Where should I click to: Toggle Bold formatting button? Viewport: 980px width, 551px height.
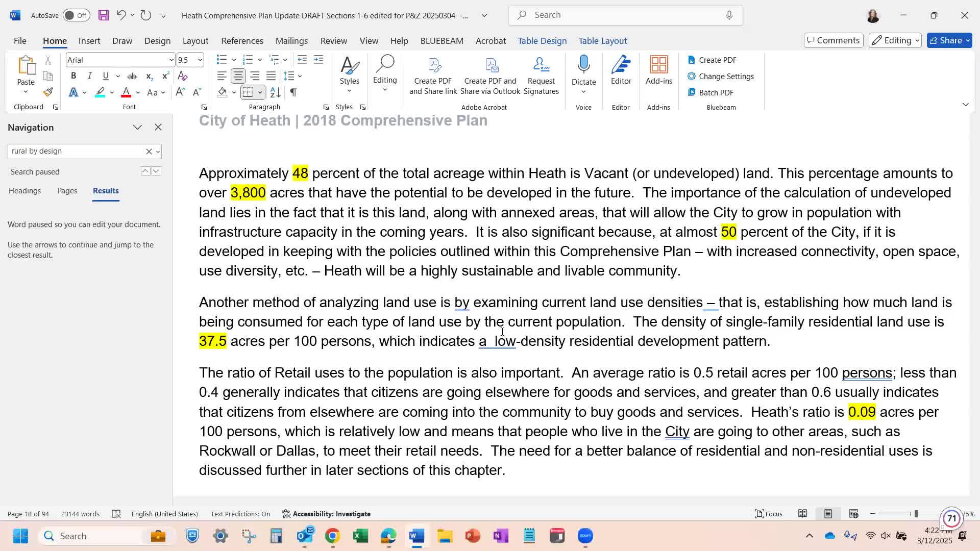tap(73, 76)
